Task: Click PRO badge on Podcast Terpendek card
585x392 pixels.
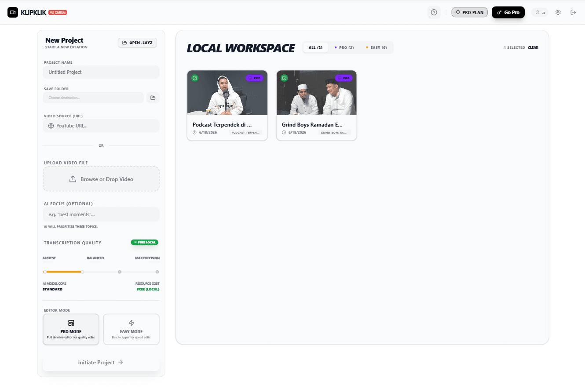Action: click(255, 78)
